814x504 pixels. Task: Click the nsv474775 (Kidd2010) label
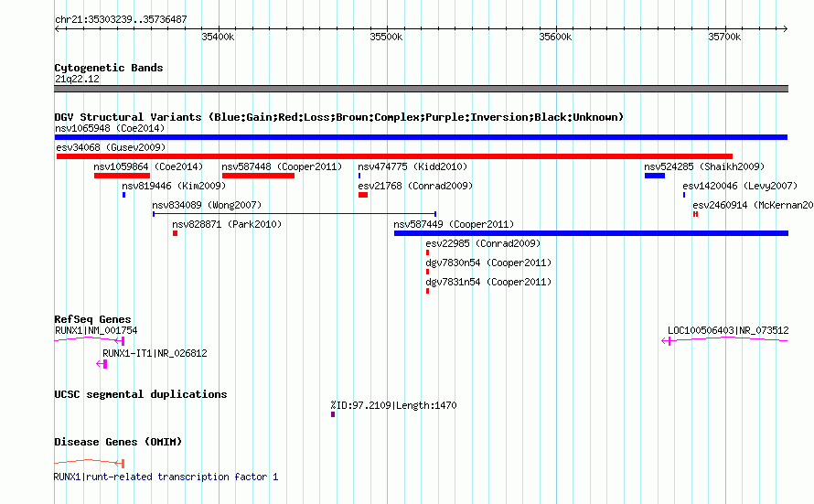tap(412, 166)
